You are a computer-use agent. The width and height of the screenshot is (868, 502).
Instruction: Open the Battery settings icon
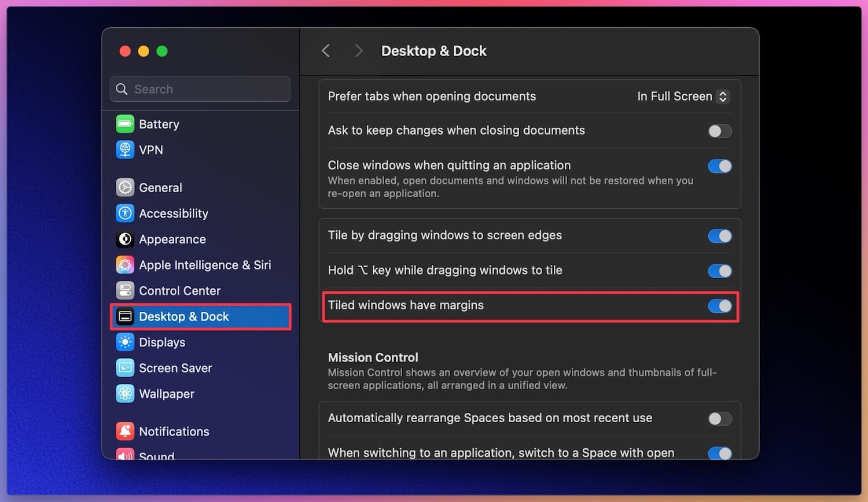coord(125,124)
